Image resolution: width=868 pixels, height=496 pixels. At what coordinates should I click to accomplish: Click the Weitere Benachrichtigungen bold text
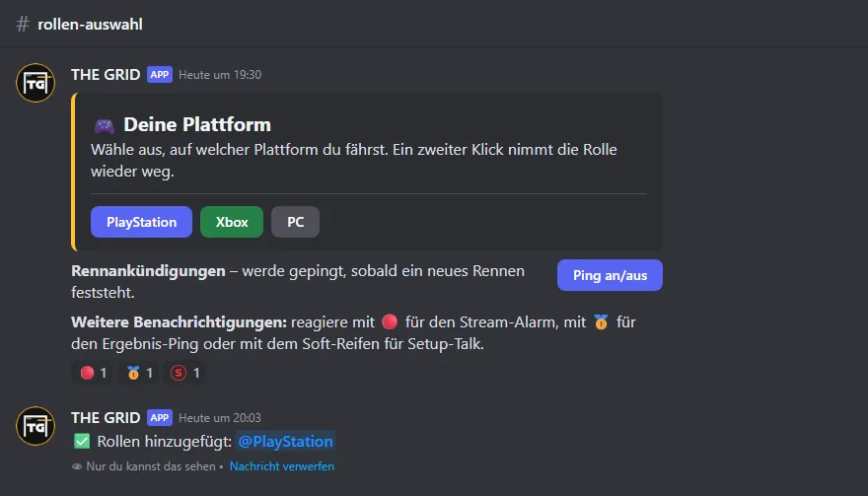[180, 322]
